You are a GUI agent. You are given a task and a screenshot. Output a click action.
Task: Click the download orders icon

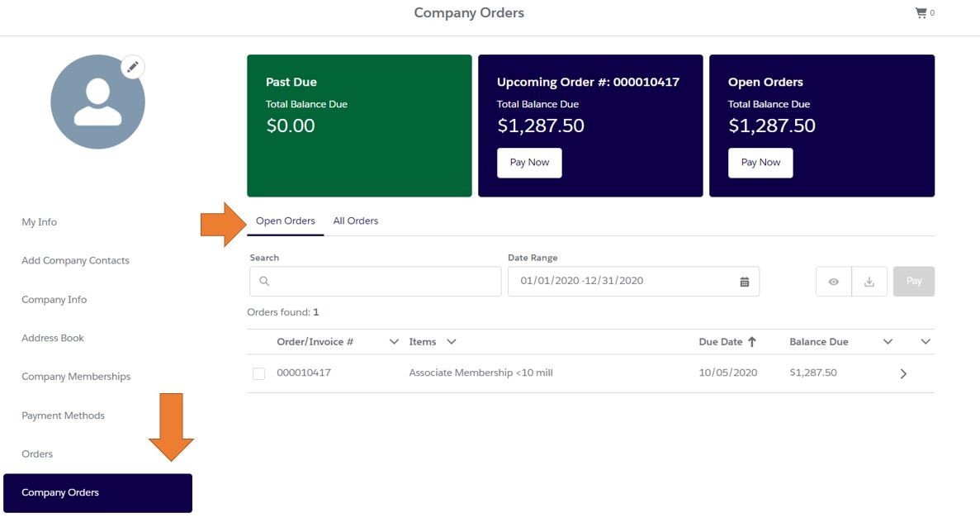click(869, 281)
